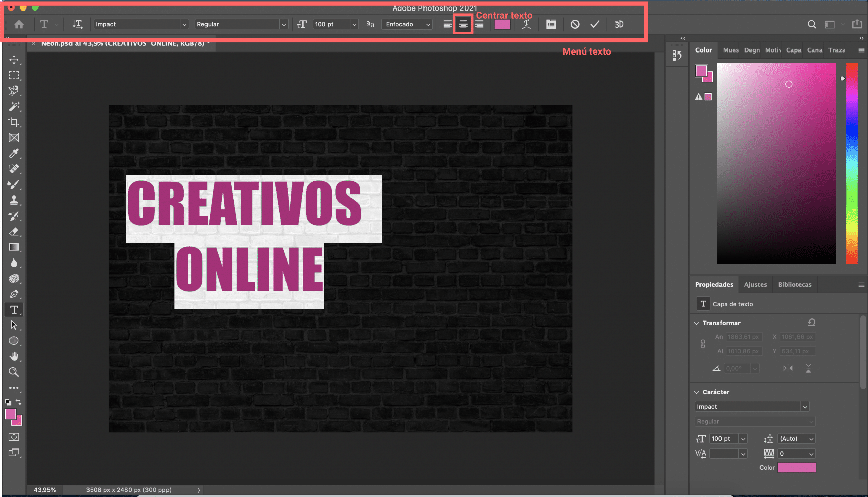Switch to the Ajustes tab

pos(755,284)
